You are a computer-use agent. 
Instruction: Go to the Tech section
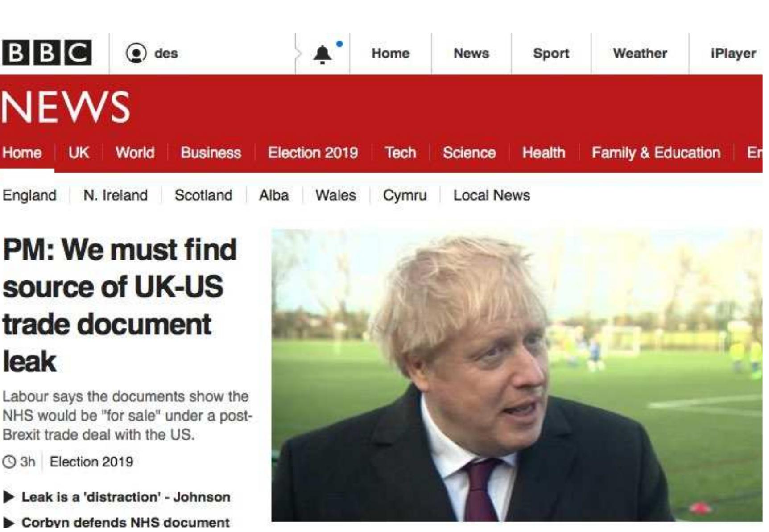(401, 153)
